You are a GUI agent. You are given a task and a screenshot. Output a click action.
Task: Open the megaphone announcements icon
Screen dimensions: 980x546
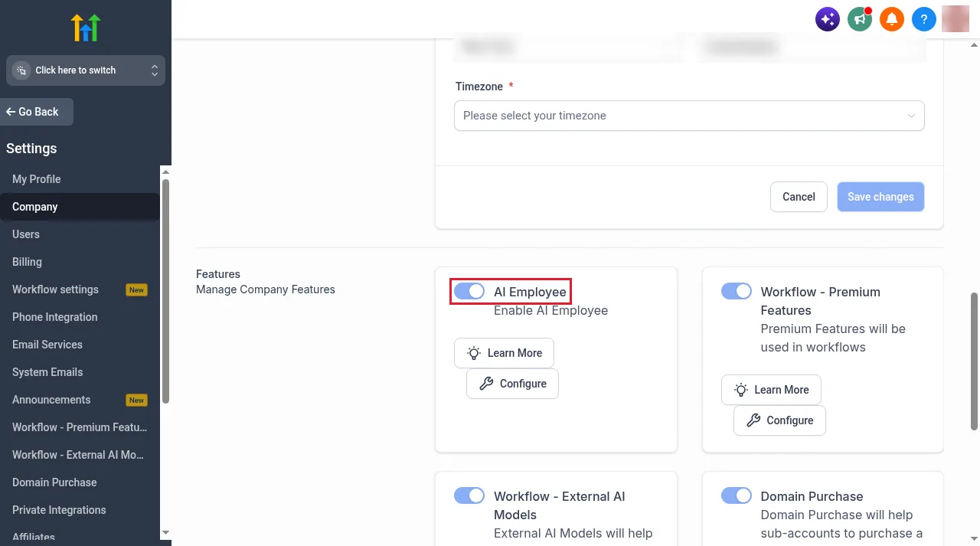click(860, 19)
